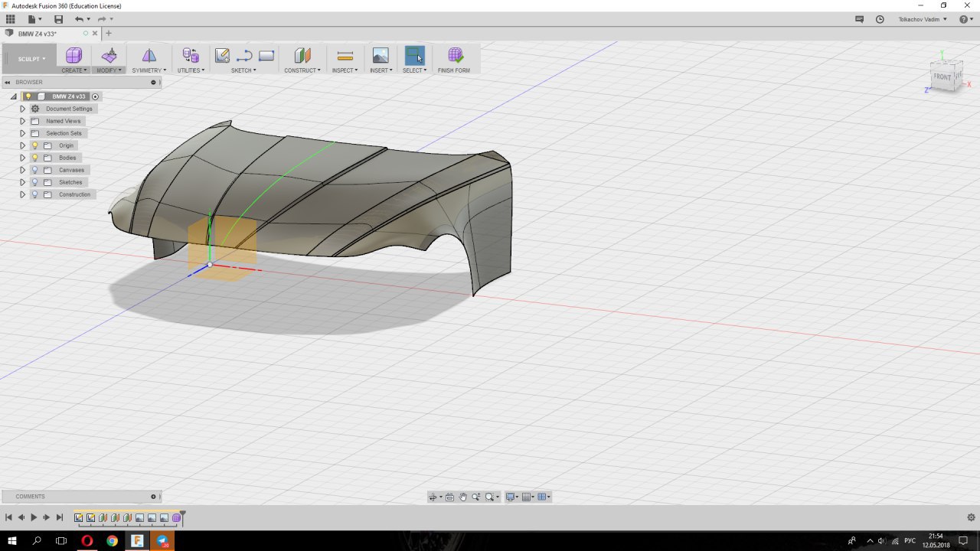980x551 pixels.
Task: Click the Undo arrow
Action: pyautogui.click(x=79, y=19)
